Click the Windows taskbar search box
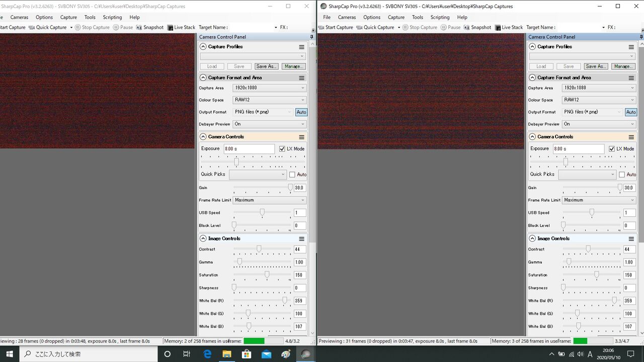The width and height of the screenshot is (644, 362). [x=89, y=354]
